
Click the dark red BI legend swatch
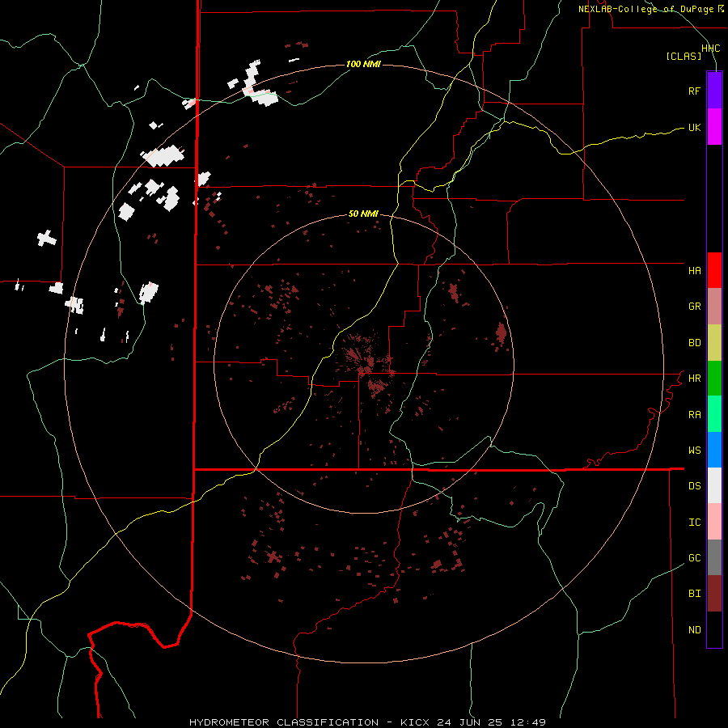tap(714, 594)
